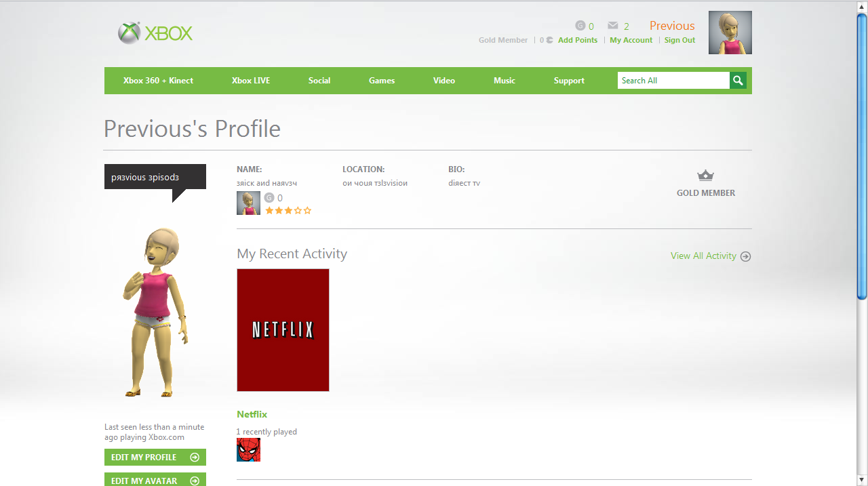This screenshot has width=868, height=486.
Task: Open the View All Activity link
Action: [703, 256]
